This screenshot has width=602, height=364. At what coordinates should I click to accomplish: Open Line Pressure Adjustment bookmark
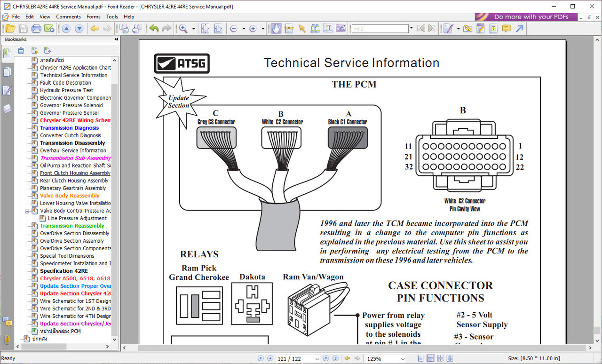tap(77, 218)
